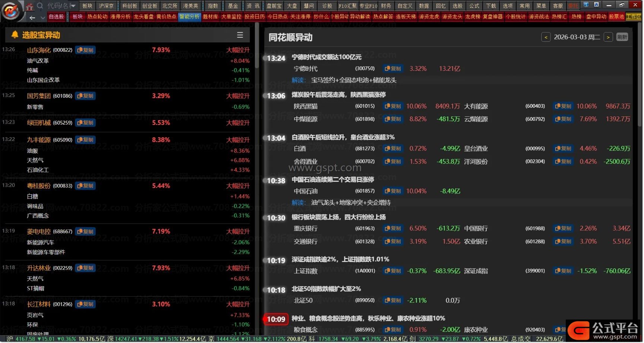
Task: Click the search magnifier icon
Action: point(40,6)
